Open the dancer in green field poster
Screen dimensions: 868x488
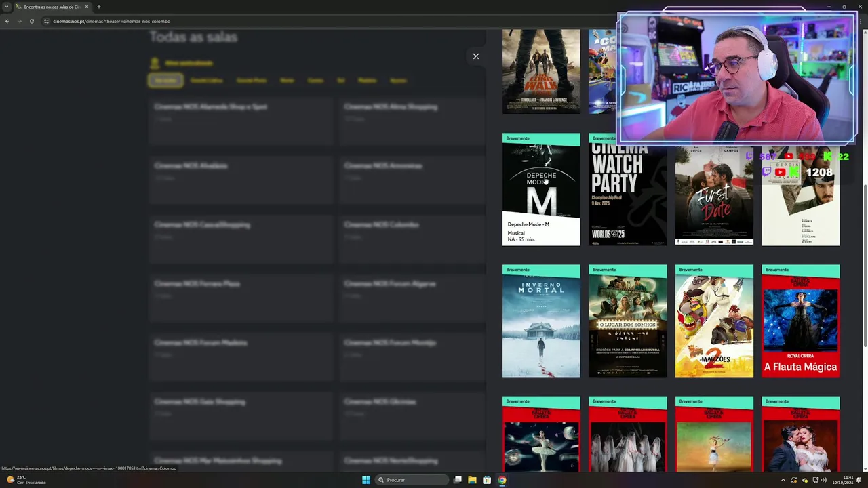[x=714, y=434]
